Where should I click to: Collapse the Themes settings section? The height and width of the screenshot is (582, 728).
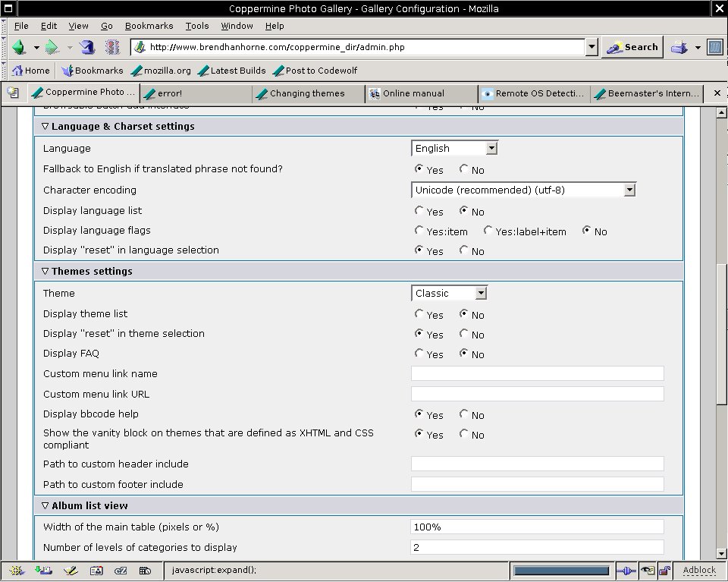pos(45,271)
